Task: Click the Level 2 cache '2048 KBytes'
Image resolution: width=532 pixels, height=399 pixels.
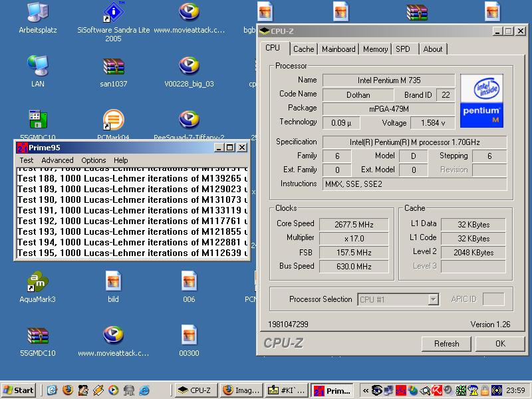Action: [473, 253]
